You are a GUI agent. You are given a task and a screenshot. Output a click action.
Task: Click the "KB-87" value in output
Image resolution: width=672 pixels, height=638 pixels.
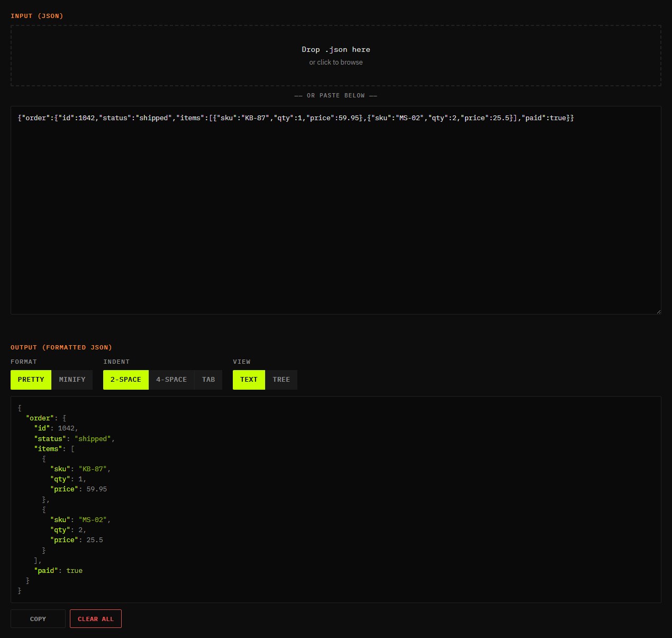pyautogui.click(x=93, y=469)
